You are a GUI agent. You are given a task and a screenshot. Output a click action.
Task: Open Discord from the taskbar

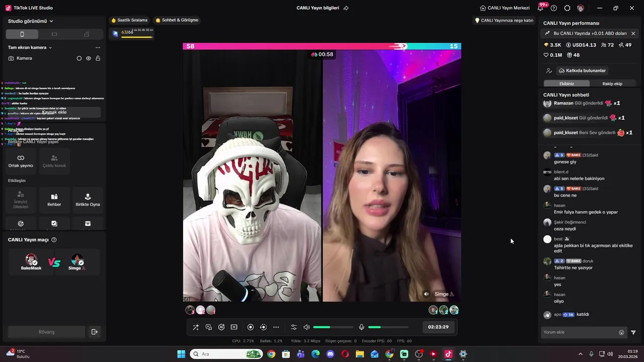coord(330,354)
